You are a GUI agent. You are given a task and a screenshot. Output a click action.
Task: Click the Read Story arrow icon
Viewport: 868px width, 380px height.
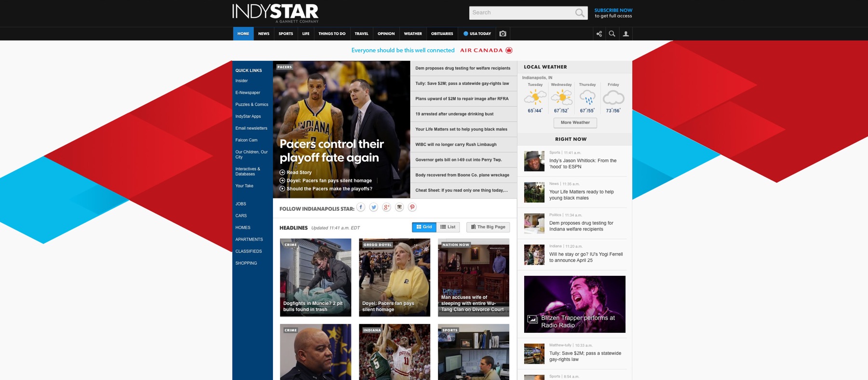click(x=282, y=172)
